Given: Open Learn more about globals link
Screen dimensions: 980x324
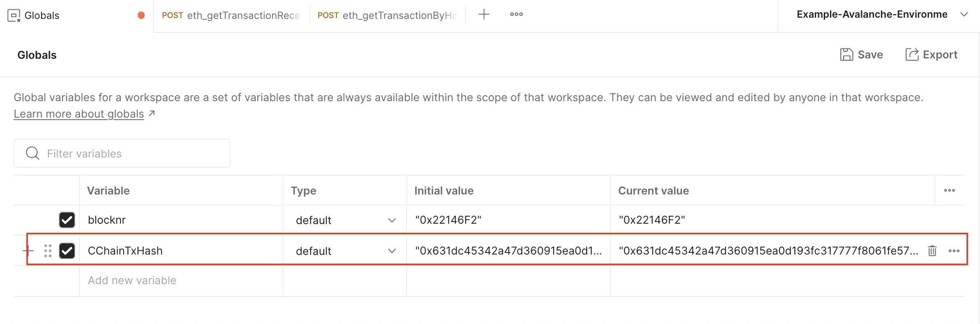Looking at the screenshot, I should point(79,114).
